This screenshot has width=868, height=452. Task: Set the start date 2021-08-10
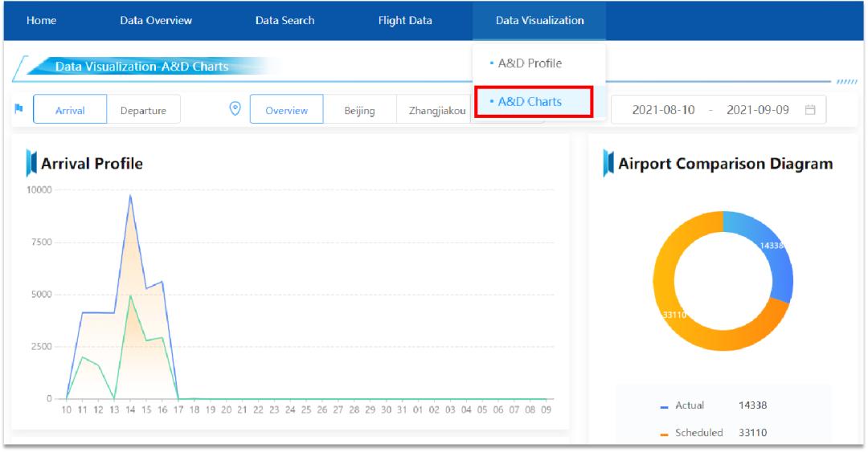[663, 109]
